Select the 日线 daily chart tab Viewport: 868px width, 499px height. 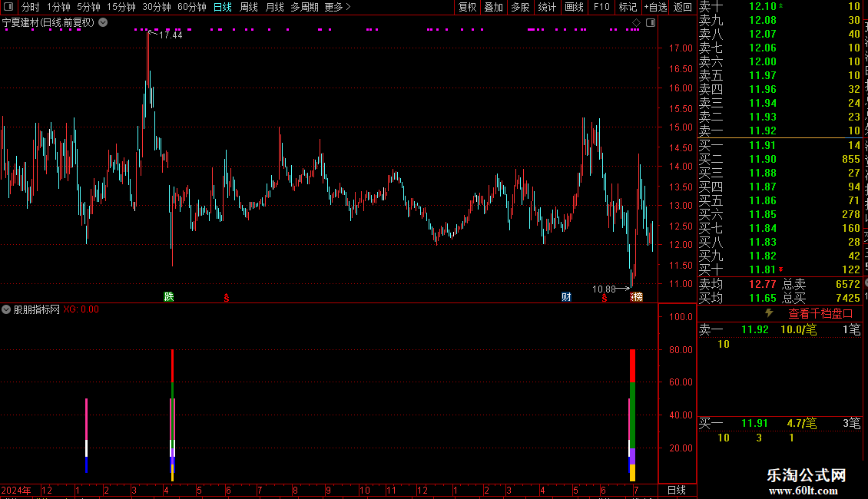point(223,7)
